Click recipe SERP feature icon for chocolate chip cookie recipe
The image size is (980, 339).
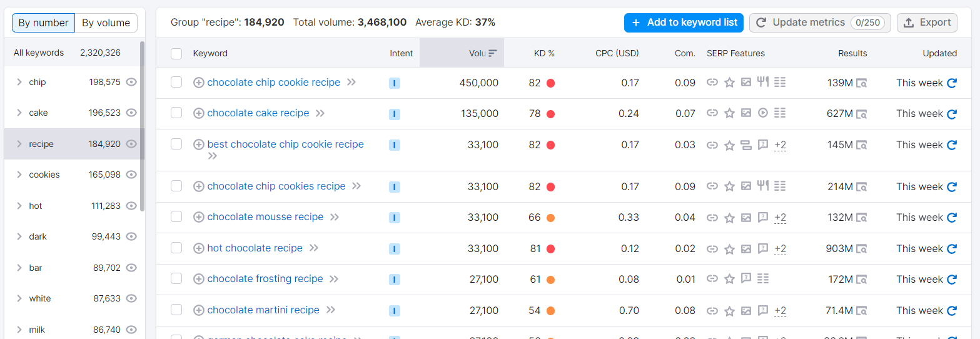(x=762, y=82)
